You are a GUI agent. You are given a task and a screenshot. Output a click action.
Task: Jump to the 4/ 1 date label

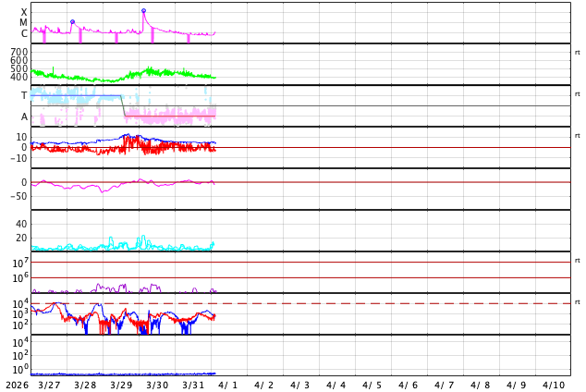point(228,385)
